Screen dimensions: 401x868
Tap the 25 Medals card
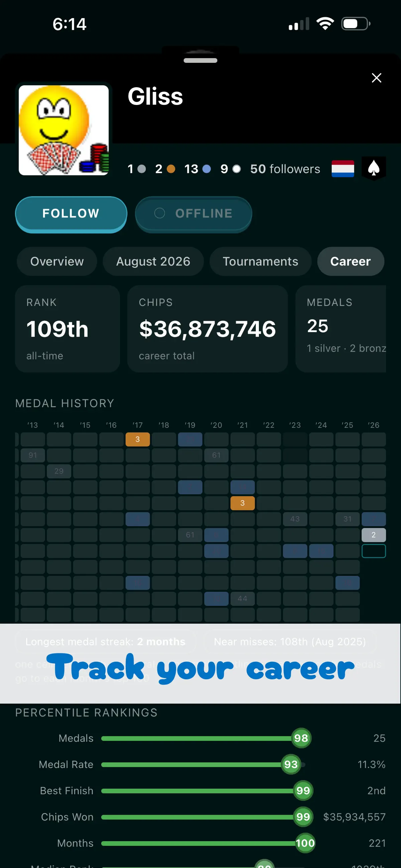pos(341,329)
